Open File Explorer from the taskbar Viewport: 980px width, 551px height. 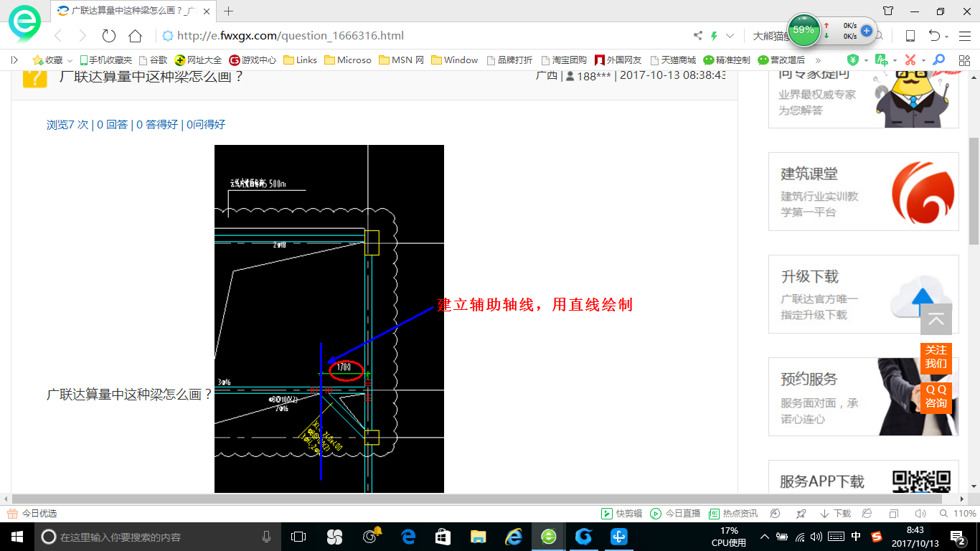[478, 537]
